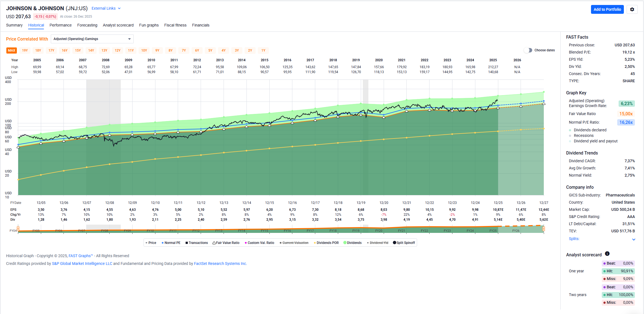Click the Transactions square legend icon
The height and width of the screenshot is (314, 644).
[187, 243]
